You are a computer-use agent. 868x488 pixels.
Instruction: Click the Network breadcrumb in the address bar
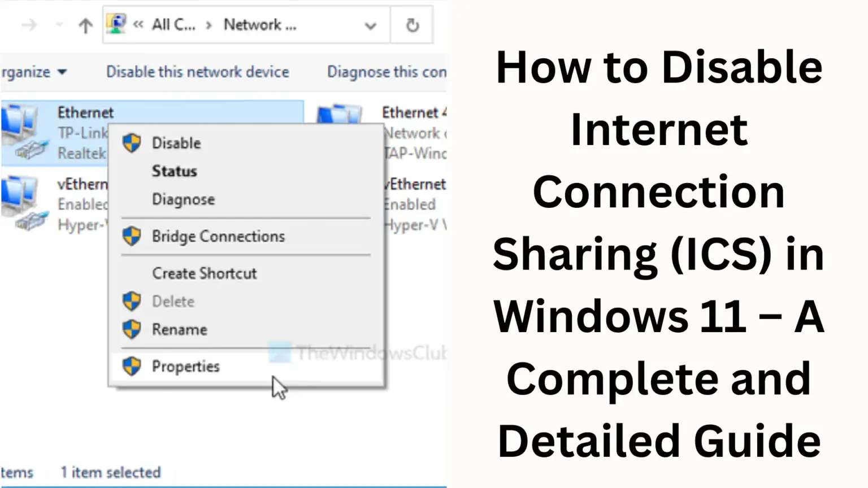[x=260, y=25]
